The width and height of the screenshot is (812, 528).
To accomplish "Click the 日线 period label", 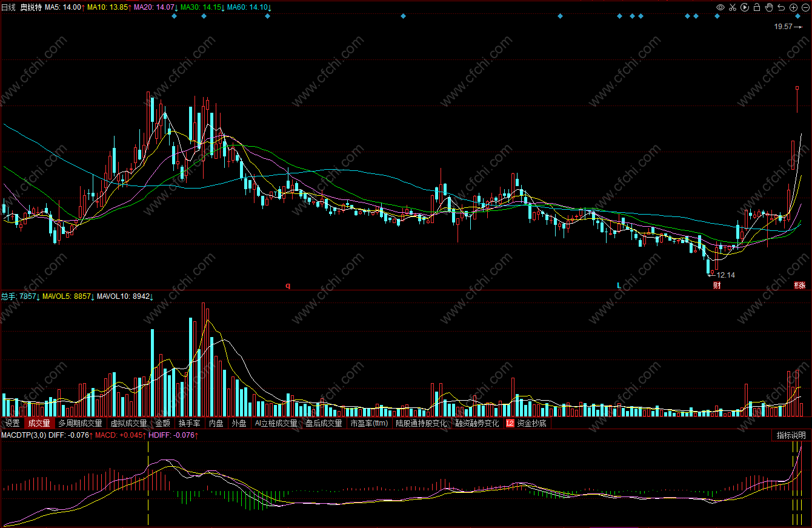I will [x=8, y=7].
